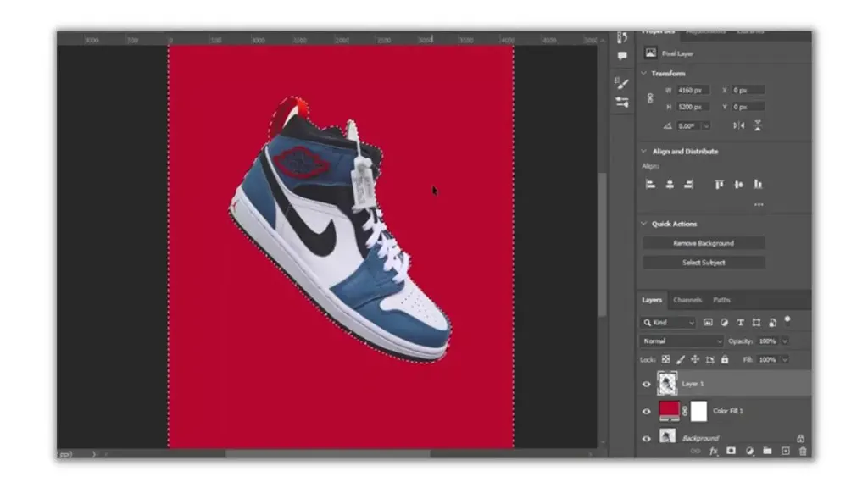The image size is (868, 488).
Task: Hide the Color Fill 1 layer
Action: (x=646, y=411)
